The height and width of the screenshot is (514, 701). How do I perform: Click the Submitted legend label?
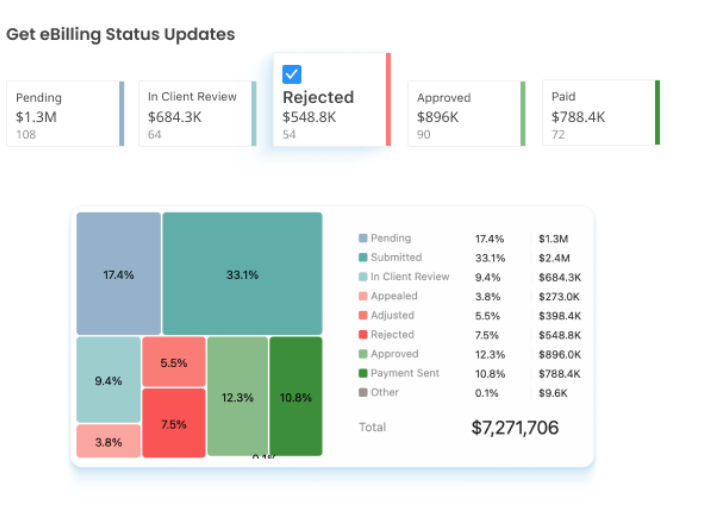click(396, 257)
